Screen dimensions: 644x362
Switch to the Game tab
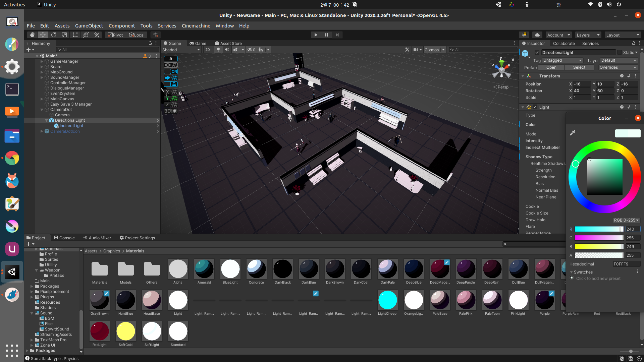point(198,43)
